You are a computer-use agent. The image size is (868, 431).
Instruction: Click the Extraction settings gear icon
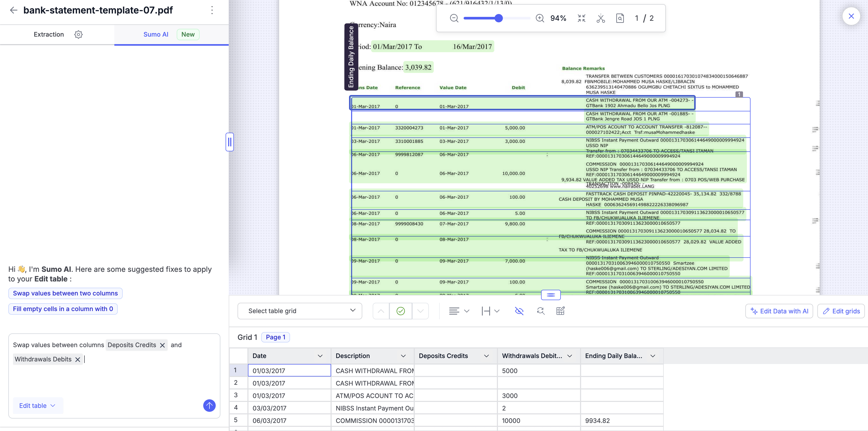[x=78, y=34]
